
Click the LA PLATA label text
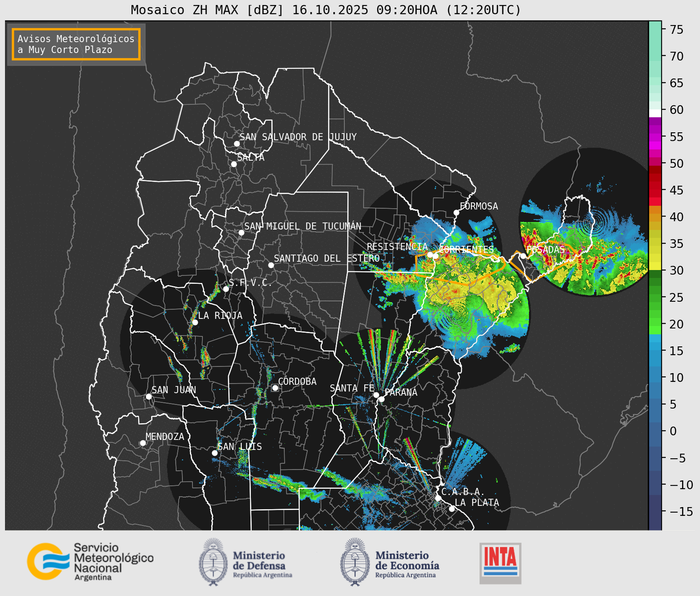tap(477, 502)
